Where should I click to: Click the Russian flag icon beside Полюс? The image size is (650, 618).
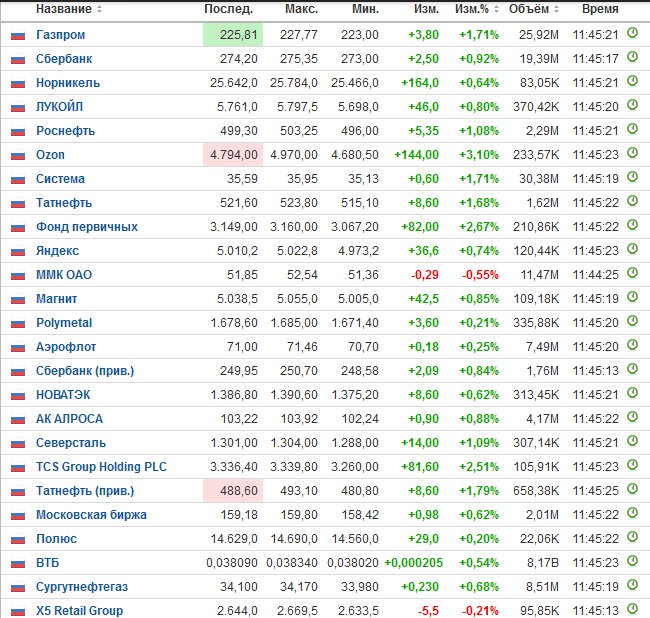18,540
